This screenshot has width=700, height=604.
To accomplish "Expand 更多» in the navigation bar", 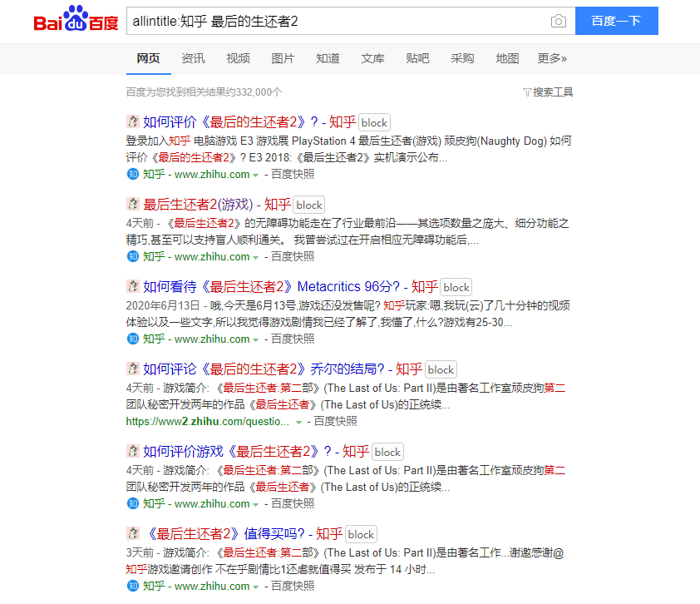I will coord(550,59).
